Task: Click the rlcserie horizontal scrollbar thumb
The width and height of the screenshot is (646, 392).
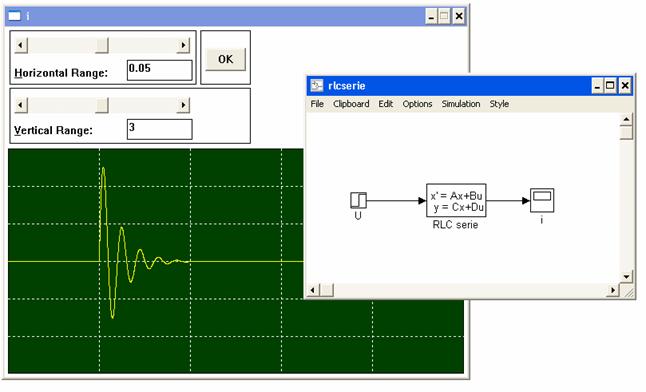Action: click(326, 290)
